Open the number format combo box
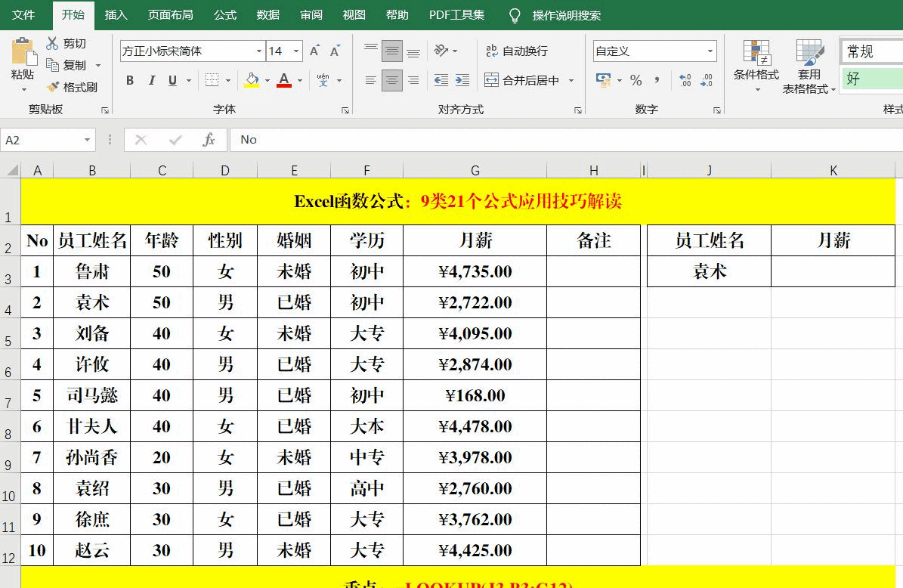 coord(653,51)
